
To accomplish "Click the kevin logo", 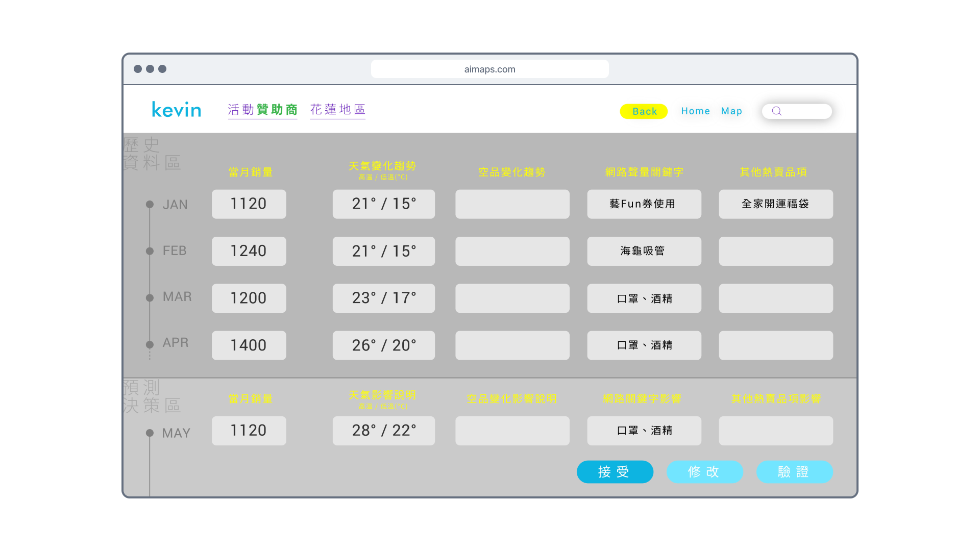I will (x=177, y=110).
